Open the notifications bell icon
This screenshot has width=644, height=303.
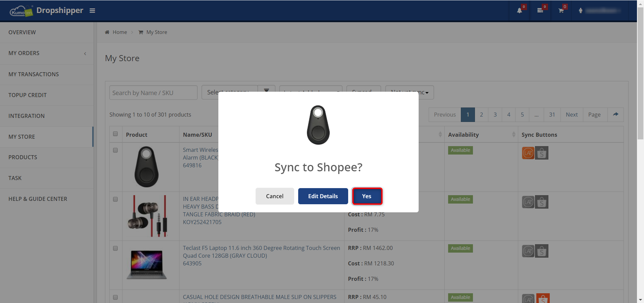(520, 11)
